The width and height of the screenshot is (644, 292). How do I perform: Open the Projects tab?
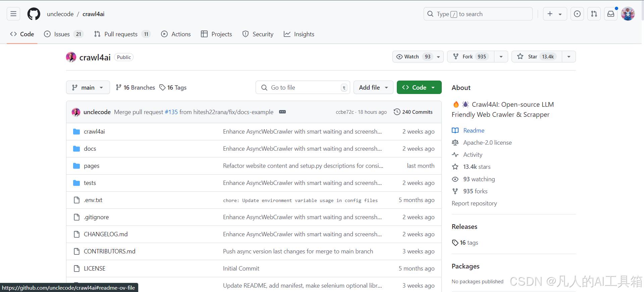tap(216, 34)
